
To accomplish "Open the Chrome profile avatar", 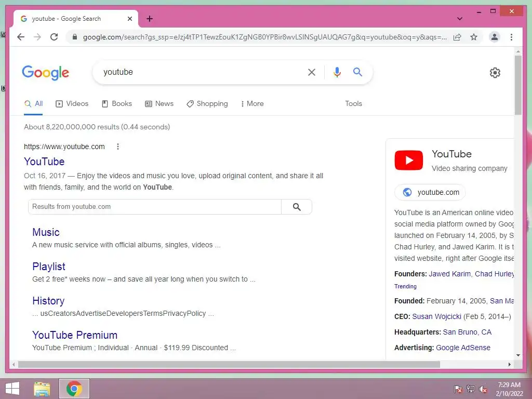I will click(495, 37).
